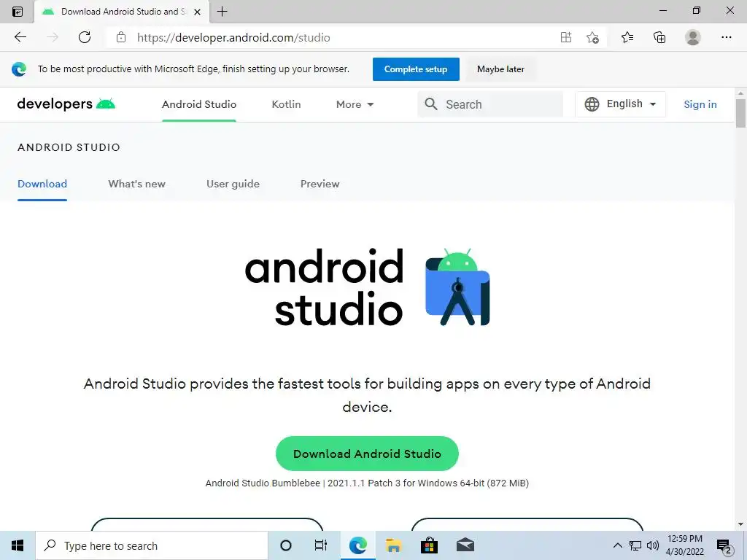Click the scrollbar down arrow
This screenshot has height=560, width=747.
pos(740,524)
